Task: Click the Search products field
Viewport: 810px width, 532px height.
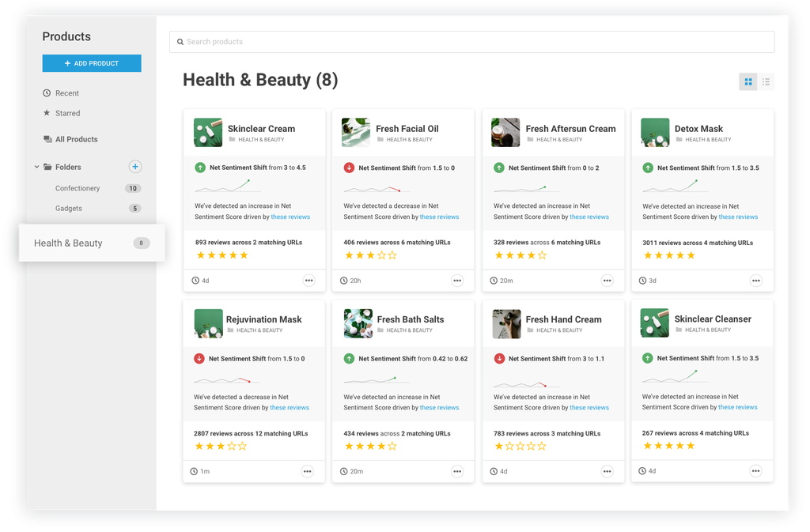Action: (471, 42)
